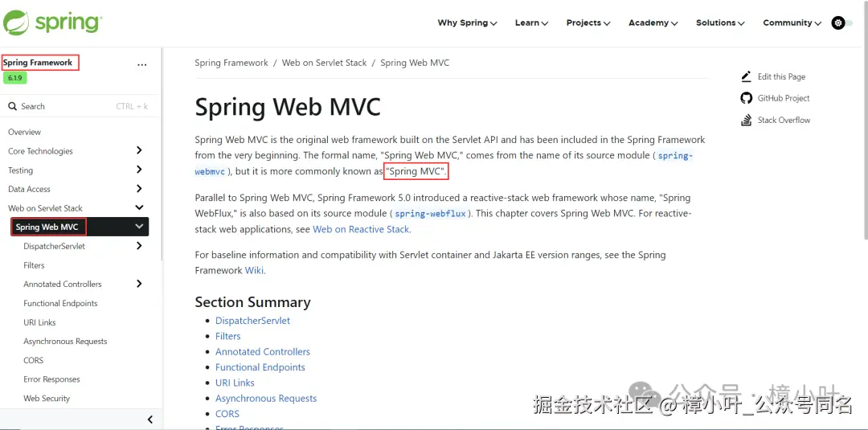Screen dimensions: 868x430
Task: Click Asynchronous Requests in Section Summary
Action: coord(266,399)
